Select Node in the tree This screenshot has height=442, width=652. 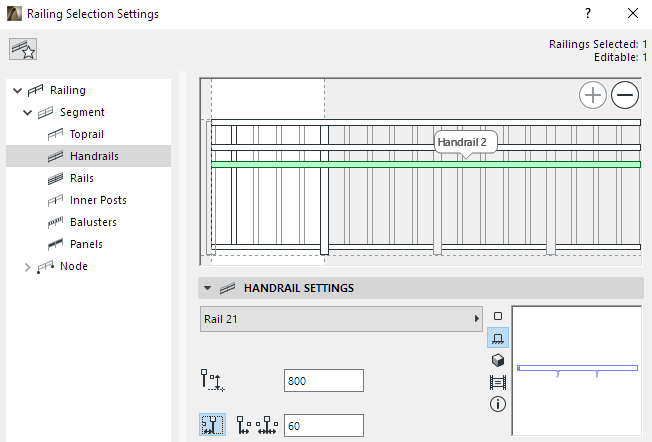click(74, 266)
